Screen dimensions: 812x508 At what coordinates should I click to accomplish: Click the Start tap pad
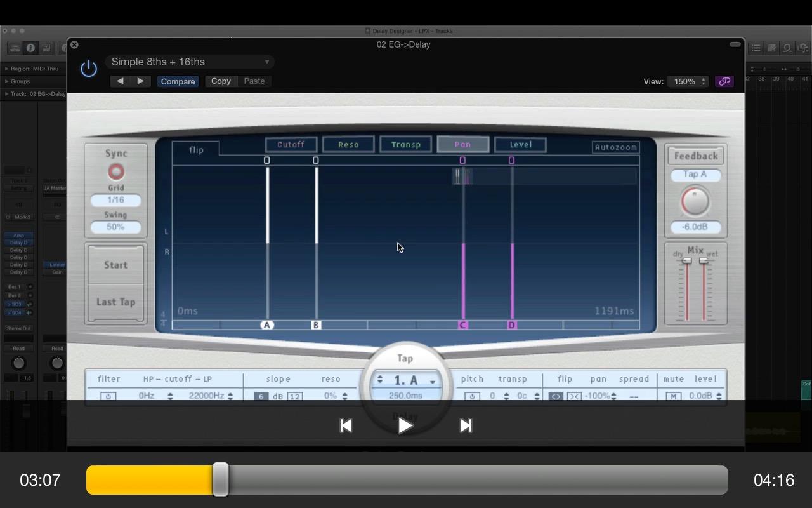115,265
